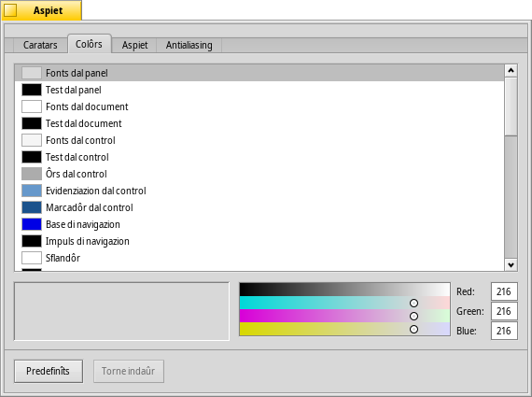This screenshot has width=532, height=397.
Task: Click the yellow-blue slider knob
Action: click(413, 329)
